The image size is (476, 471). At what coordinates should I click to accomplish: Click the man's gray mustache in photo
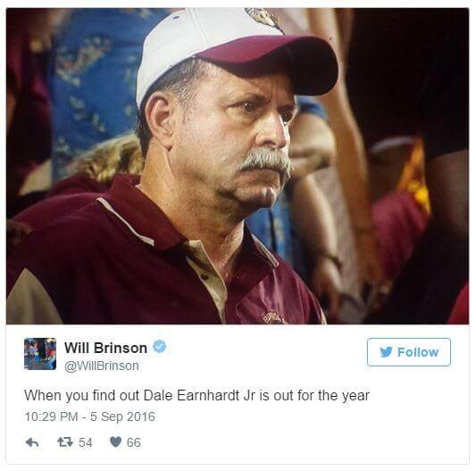264,164
